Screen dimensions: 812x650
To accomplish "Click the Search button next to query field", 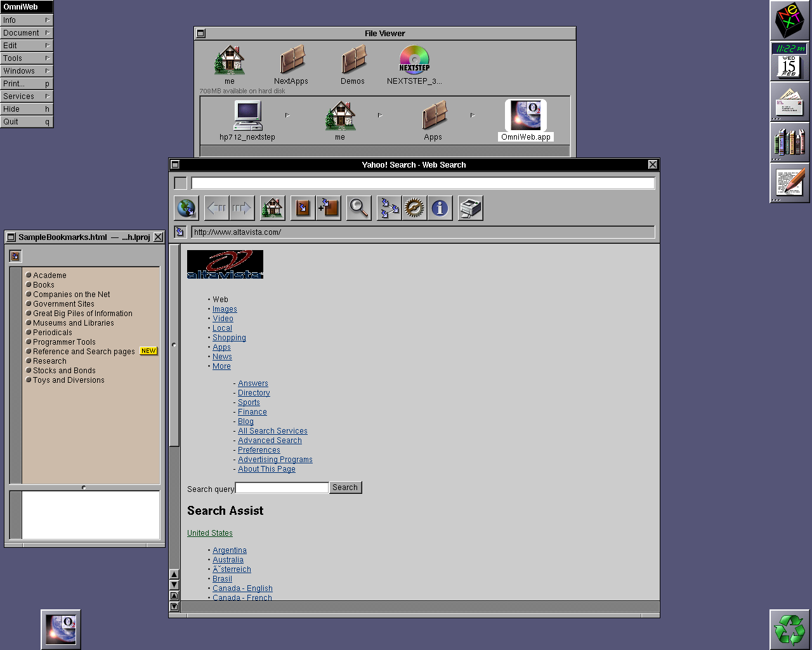I will point(345,487).
